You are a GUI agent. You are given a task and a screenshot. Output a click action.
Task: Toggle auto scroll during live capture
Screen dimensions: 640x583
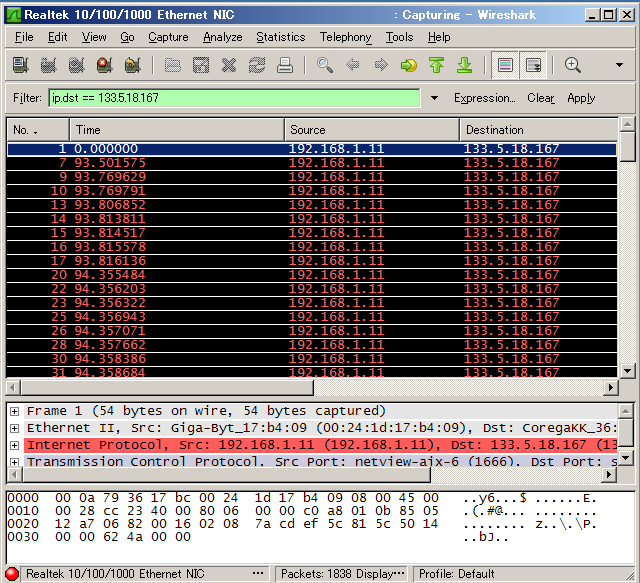(x=533, y=65)
